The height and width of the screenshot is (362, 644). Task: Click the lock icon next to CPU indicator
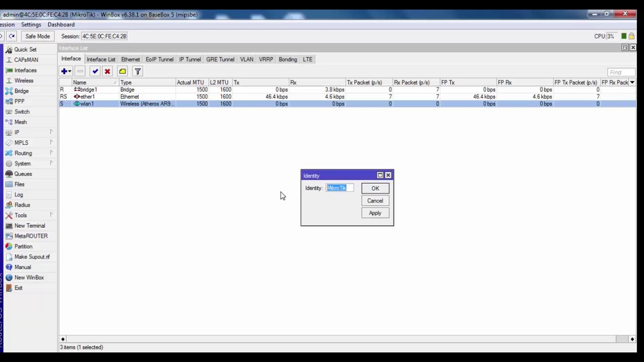click(x=631, y=36)
